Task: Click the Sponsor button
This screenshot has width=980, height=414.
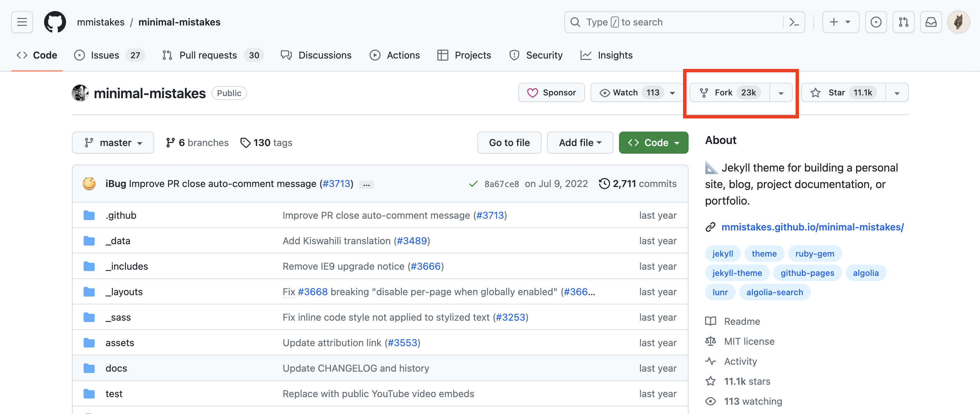Action: click(551, 93)
